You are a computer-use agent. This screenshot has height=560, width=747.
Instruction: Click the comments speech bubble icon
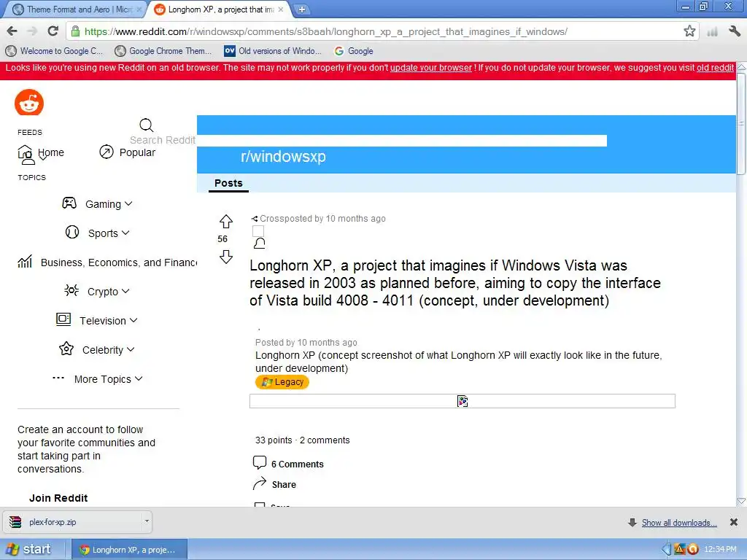point(260,462)
